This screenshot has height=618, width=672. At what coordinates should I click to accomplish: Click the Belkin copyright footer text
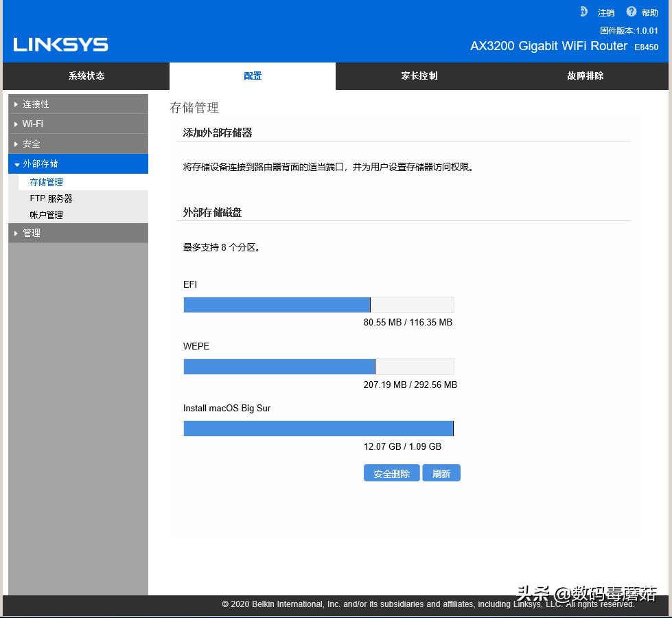(428, 604)
